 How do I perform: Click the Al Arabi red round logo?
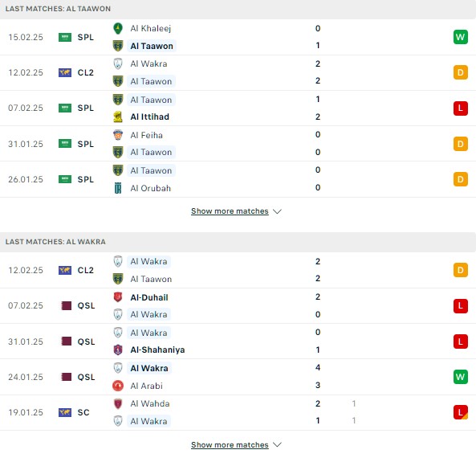(x=118, y=386)
